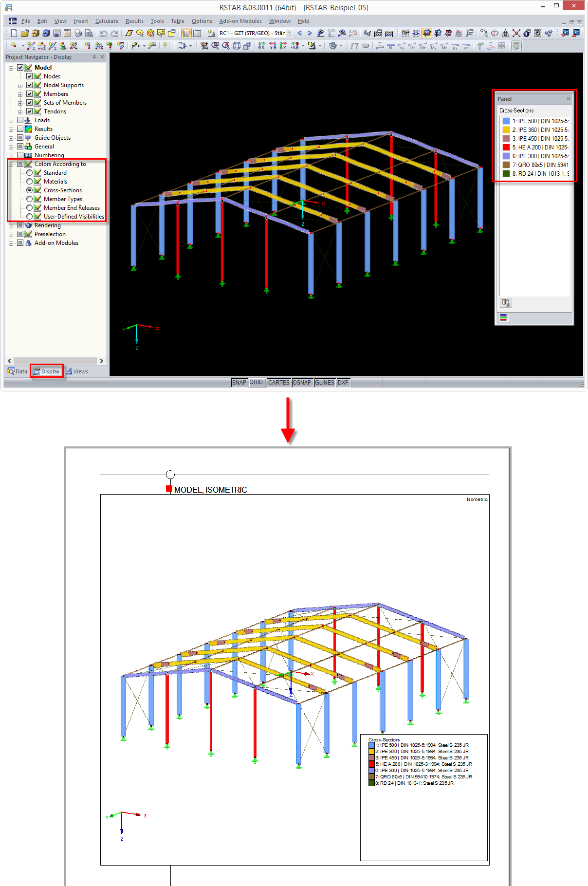
Task: Click the zoom window magnifier icon
Action: [215, 46]
